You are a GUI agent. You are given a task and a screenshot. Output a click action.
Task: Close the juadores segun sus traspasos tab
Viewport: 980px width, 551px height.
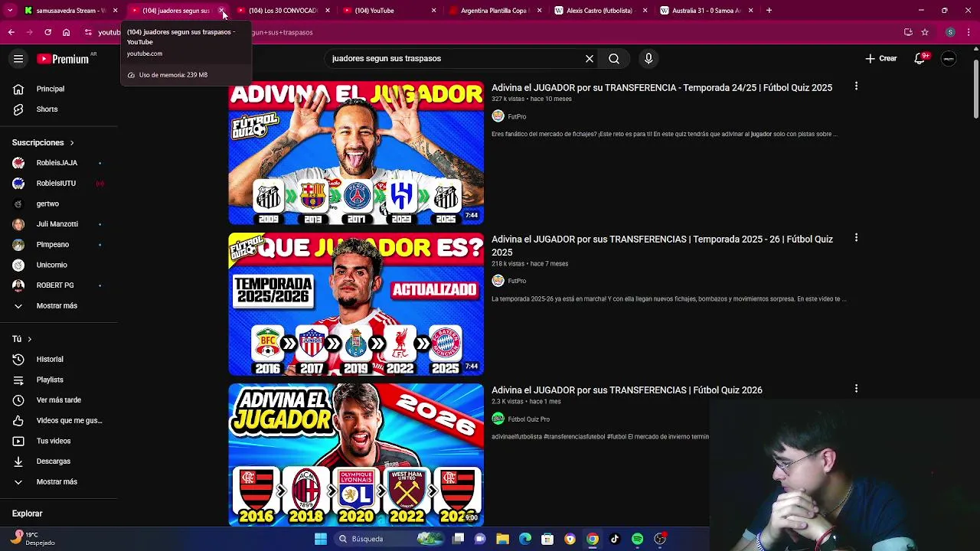221,11
